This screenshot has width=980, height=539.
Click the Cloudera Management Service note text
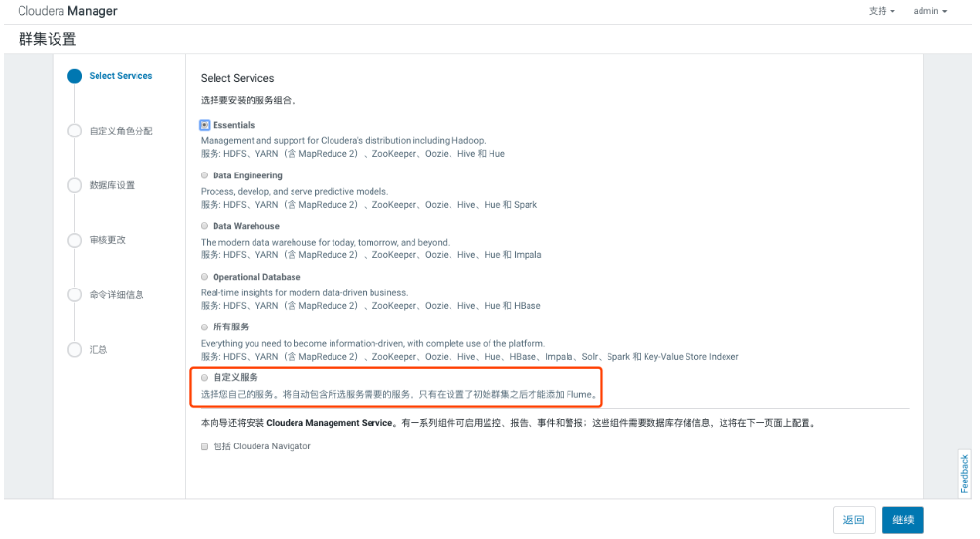(508, 423)
